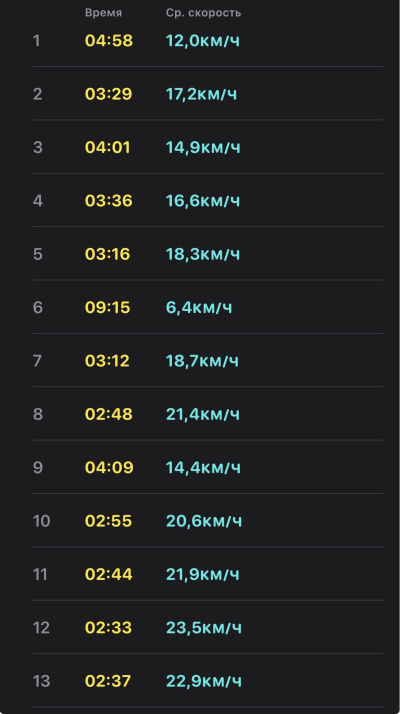The image size is (400, 714).
Task: Click the 21,4км/ч speed in row 8
Action: 203,414
